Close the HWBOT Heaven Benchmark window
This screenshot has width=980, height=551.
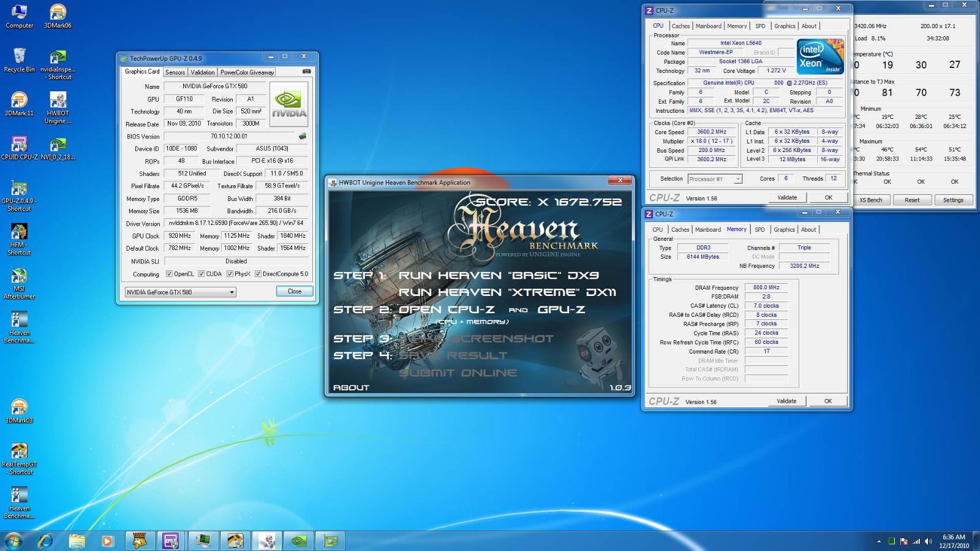pos(620,180)
